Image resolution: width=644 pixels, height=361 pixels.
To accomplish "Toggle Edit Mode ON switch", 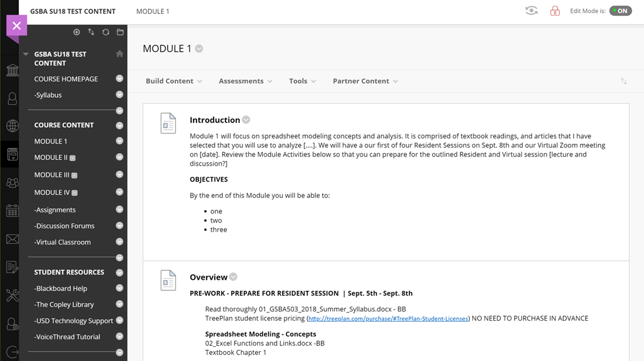I will [620, 11].
